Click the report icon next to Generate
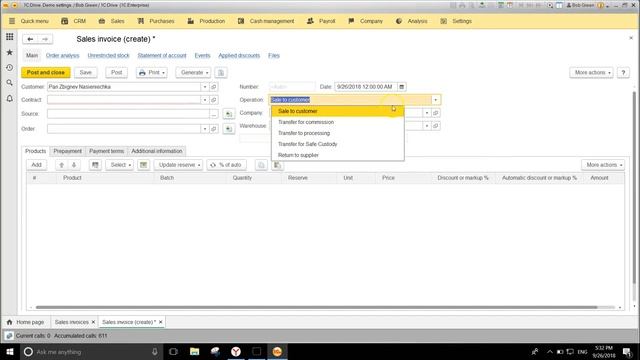The width and height of the screenshot is (640, 360). (221, 73)
